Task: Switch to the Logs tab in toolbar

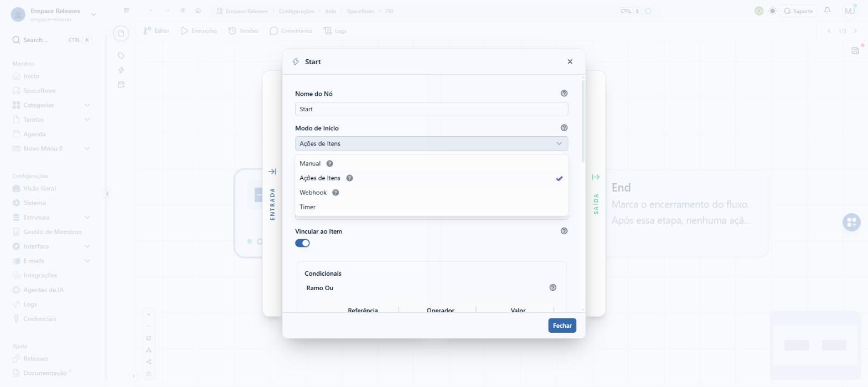Action: coord(335,31)
